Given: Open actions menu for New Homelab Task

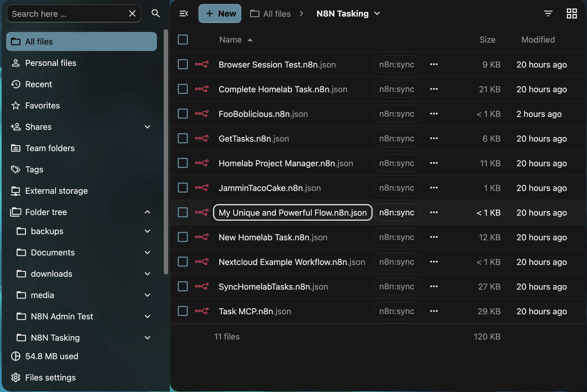Looking at the screenshot, I should pyautogui.click(x=434, y=237).
